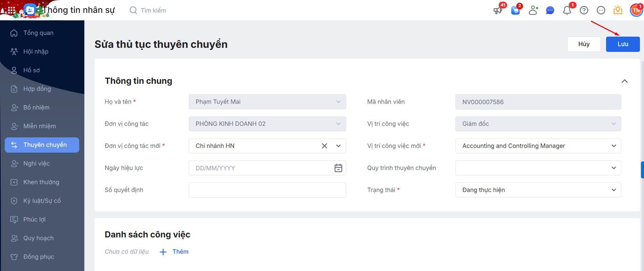644x271 pixels.
Task: Expand the Quy trình thuyên chuyển dropdown
Action: [614, 168]
